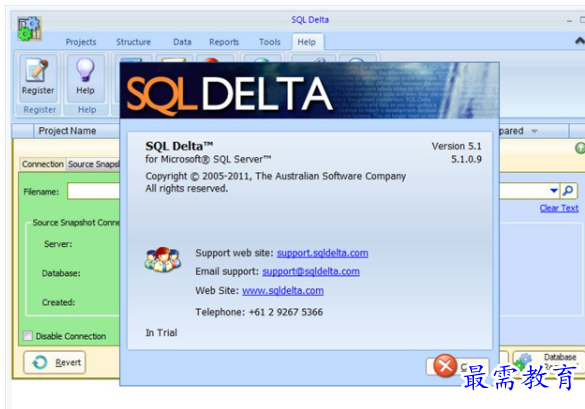Viewport: 585px width, 409px height.
Task: Toggle the Disable Connection checkbox
Action: pos(28,336)
